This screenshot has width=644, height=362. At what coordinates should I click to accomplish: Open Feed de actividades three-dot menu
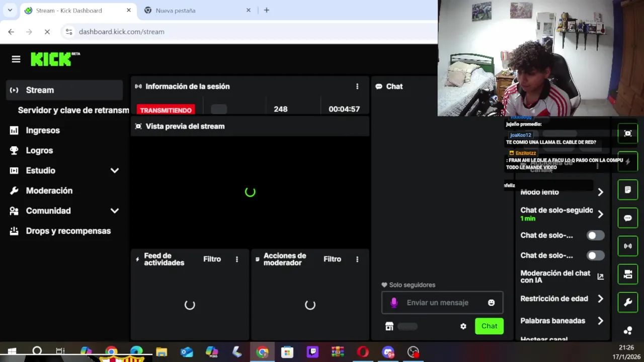[237, 259]
